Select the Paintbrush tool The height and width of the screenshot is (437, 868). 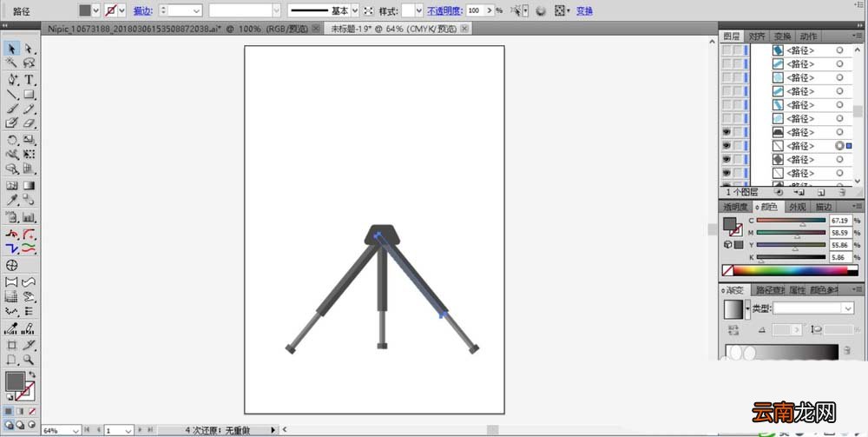pos(11,109)
